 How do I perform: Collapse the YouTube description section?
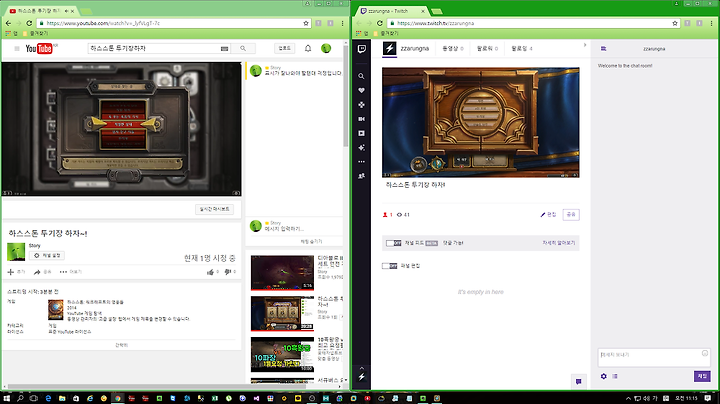pos(122,345)
